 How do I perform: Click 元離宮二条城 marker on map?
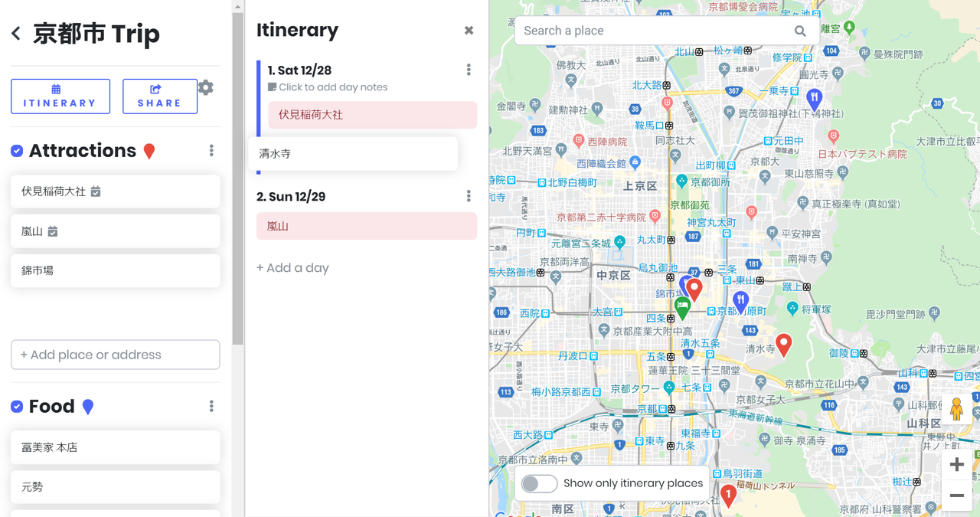[x=619, y=244]
